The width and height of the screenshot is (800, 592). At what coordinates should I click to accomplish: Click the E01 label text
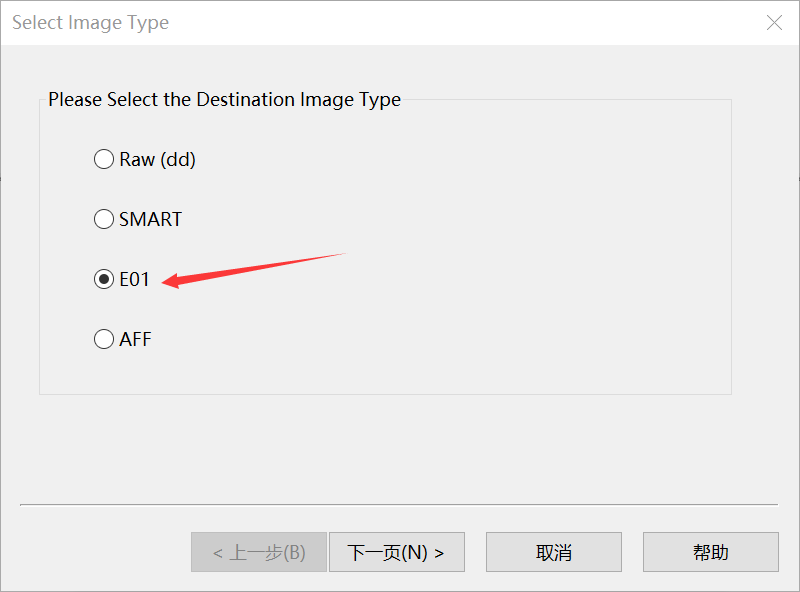pos(135,279)
